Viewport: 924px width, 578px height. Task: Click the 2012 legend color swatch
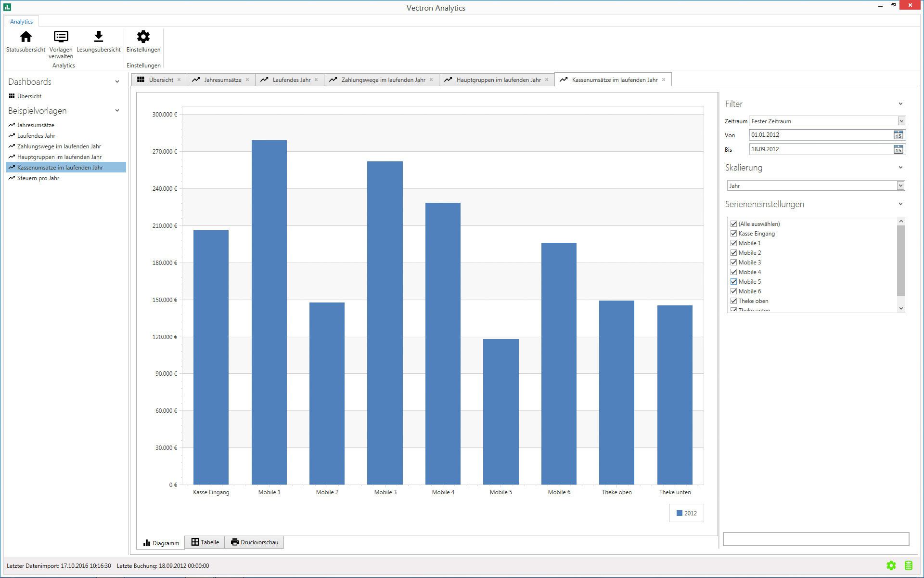point(679,513)
